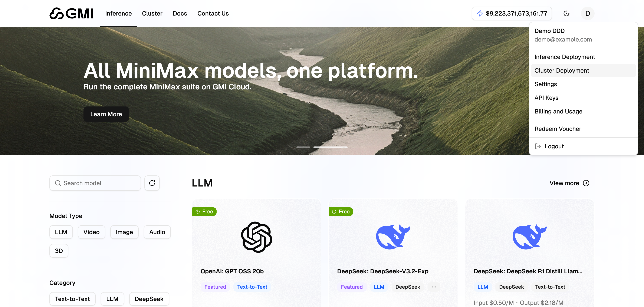Click the arrow icon next to View more
Image resolution: width=644 pixels, height=307 pixels.
586,183
